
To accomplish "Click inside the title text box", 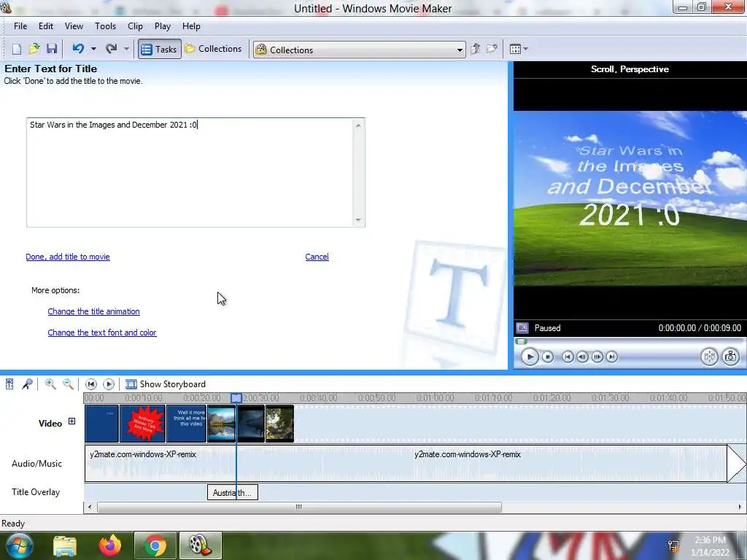I will [x=190, y=172].
